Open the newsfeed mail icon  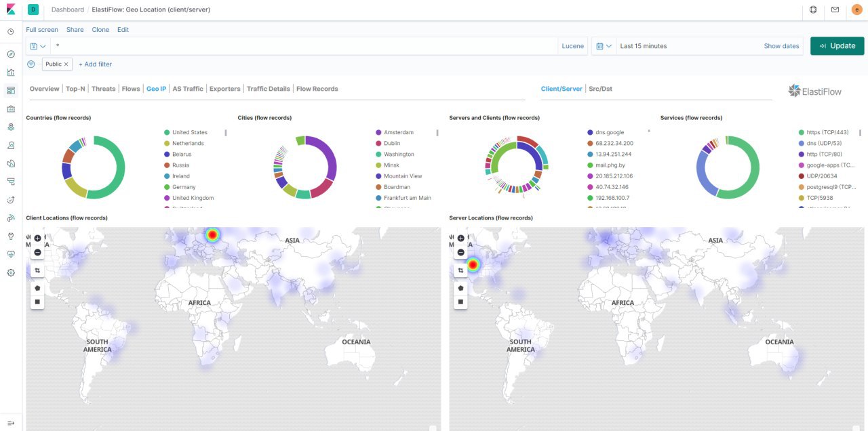835,9
